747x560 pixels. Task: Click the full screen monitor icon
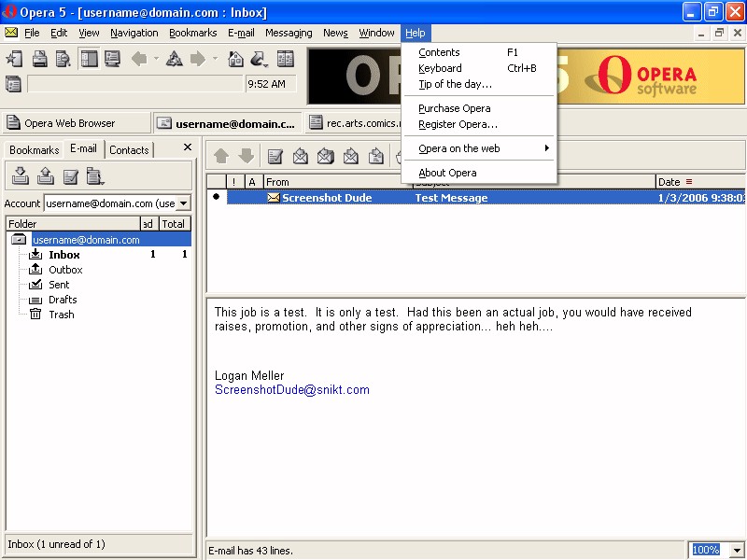tap(112, 60)
